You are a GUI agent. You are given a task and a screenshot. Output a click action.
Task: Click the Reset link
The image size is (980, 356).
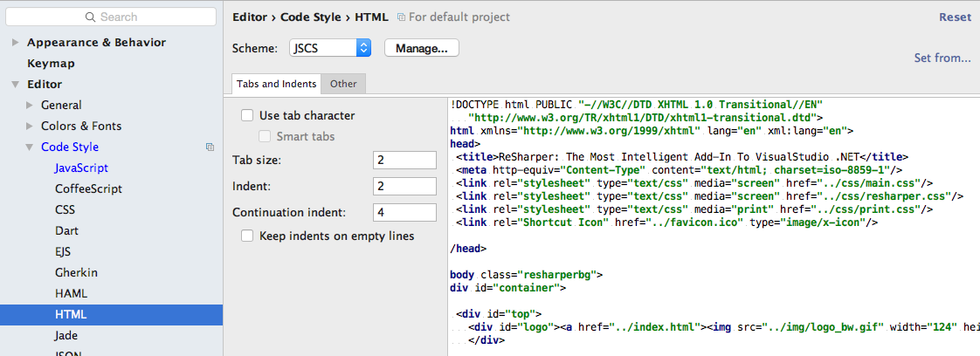pyautogui.click(x=955, y=17)
